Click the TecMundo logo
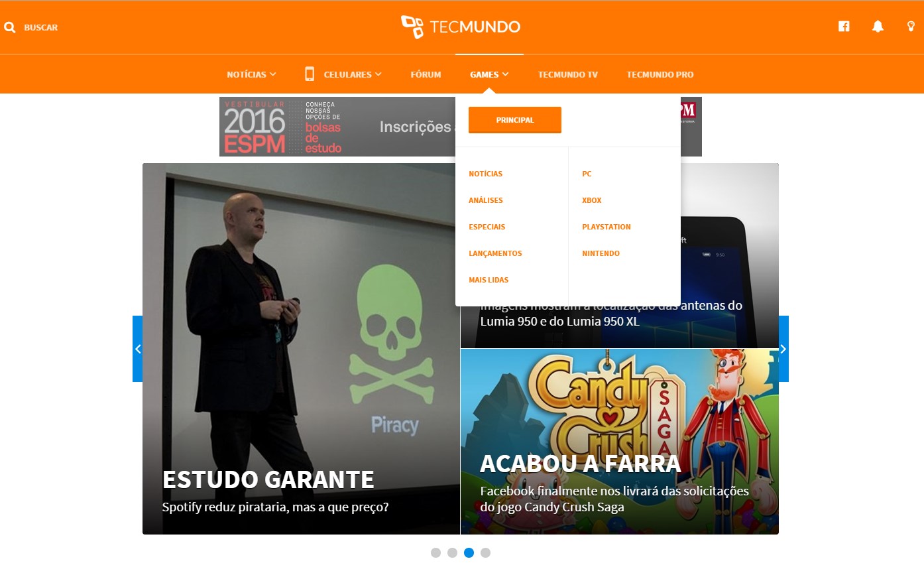This screenshot has height=571, width=924. pos(461,27)
